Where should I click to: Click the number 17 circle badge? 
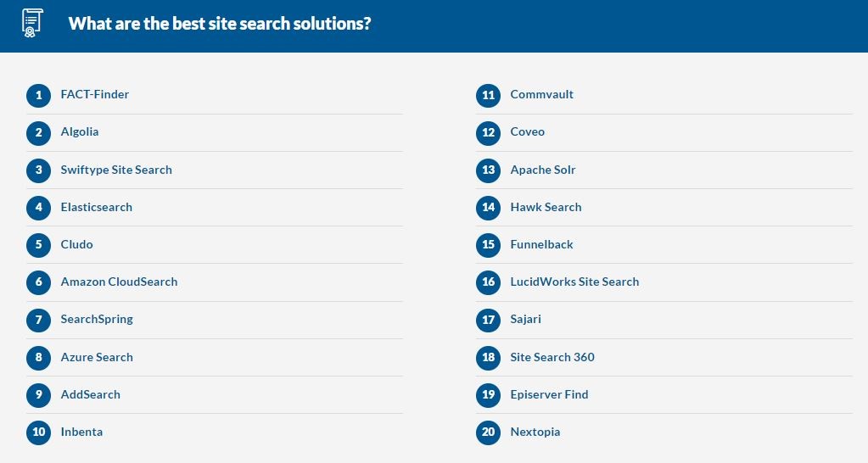(x=488, y=320)
